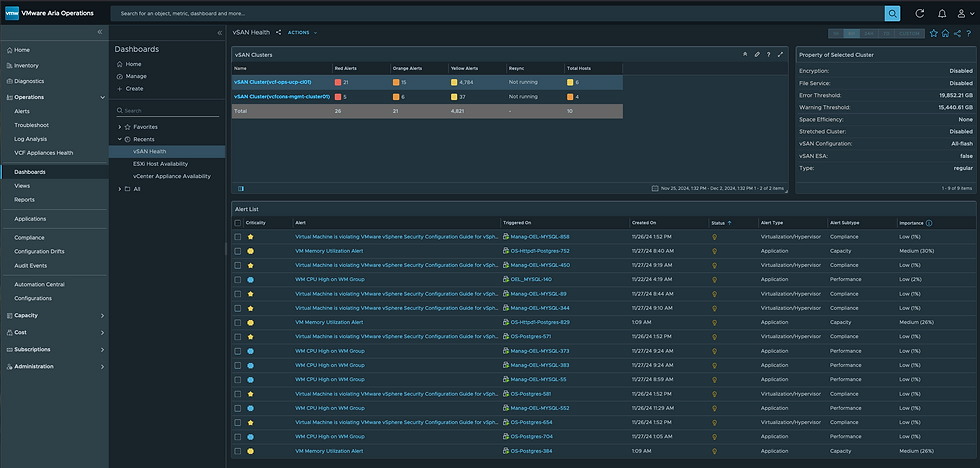Screen dimensions: 980x468
Task: Select the 24H time range tab
Action: coord(869,34)
